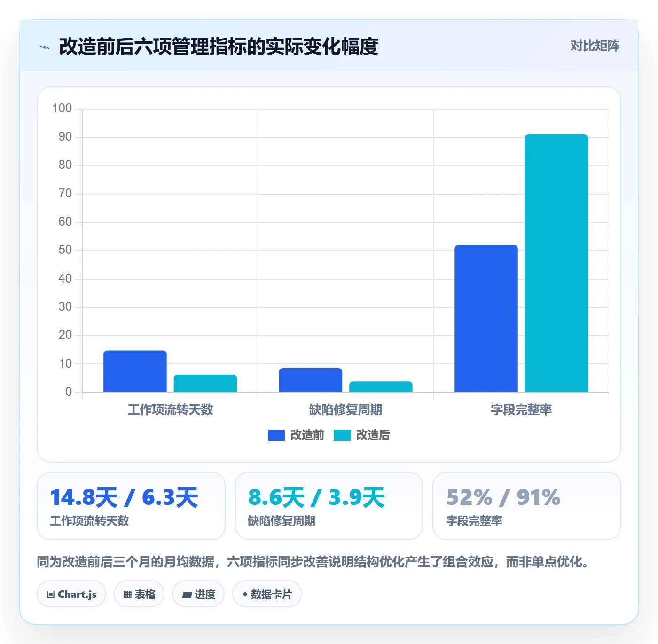Toggle the 改造前 legend color box

[276, 435]
